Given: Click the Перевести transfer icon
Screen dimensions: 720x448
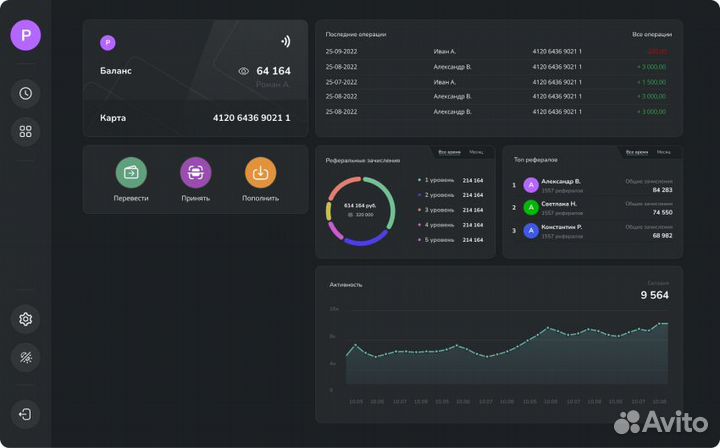Looking at the screenshot, I should coord(131,173).
